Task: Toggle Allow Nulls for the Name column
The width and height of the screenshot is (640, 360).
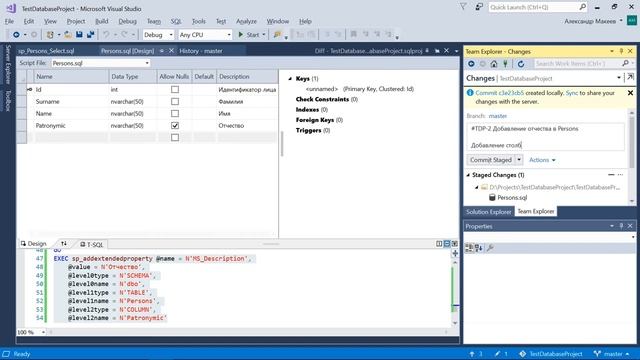Action: point(175,113)
